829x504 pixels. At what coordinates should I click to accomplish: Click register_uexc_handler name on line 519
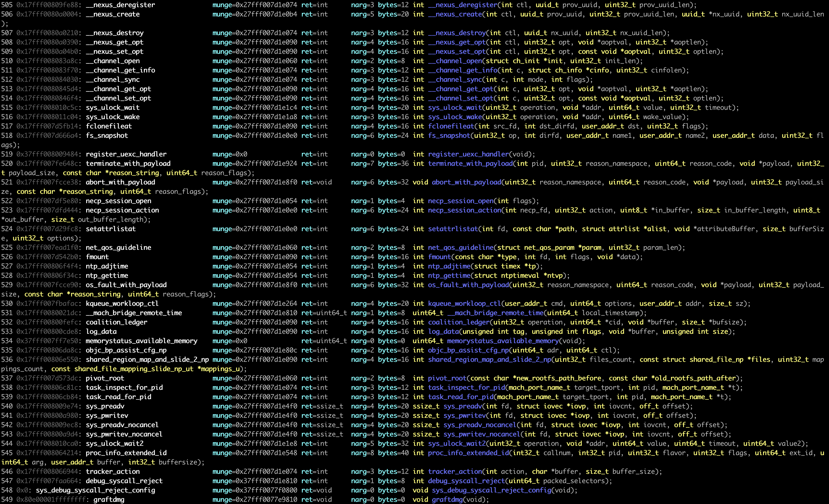pos(126,154)
